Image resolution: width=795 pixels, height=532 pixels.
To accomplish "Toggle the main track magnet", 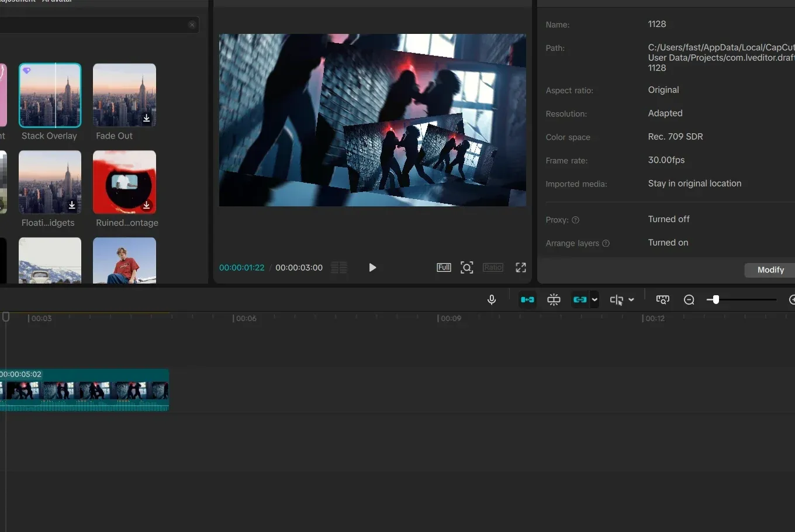I will point(527,300).
